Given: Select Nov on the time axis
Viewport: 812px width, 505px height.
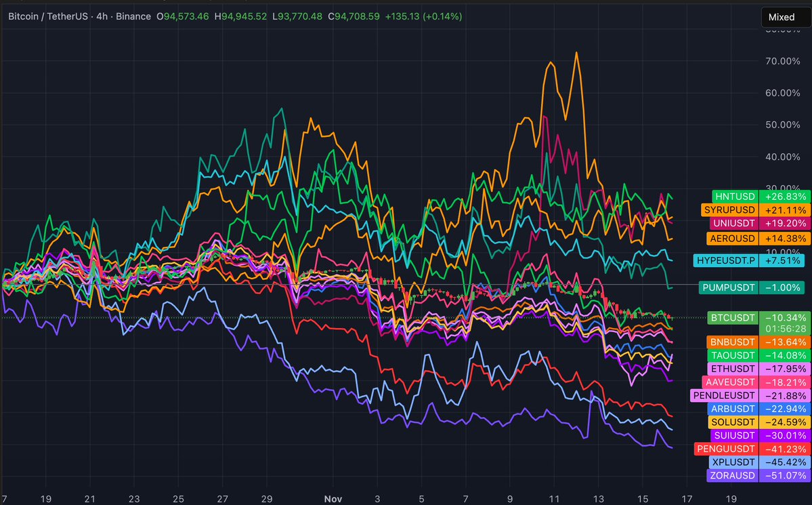Looking at the screenshot, I should pos(333,498).
